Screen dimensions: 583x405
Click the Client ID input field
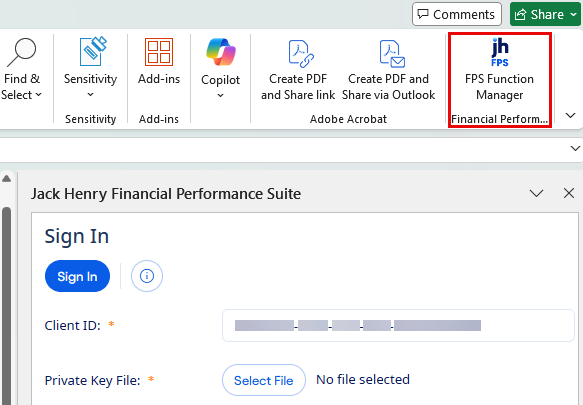[x=398, y=325]
